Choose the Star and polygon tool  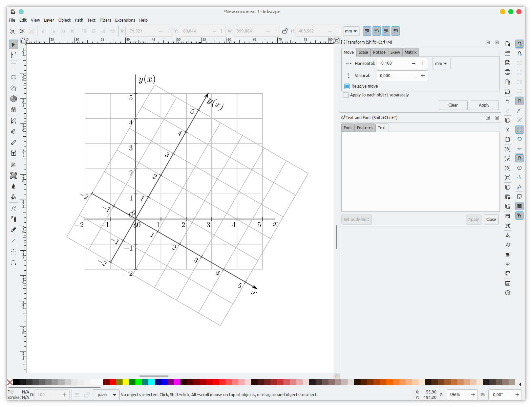14,88
